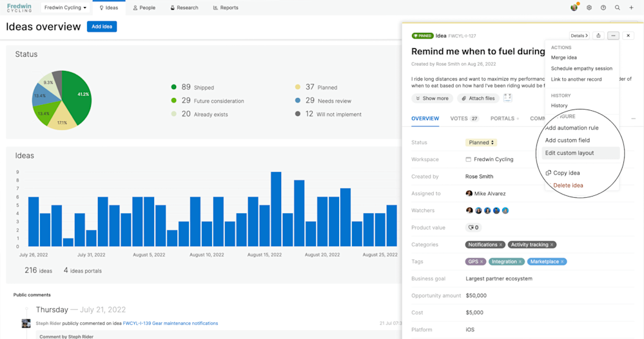Image resolution: width=644 pixels, height=339 pixels.
Task: Change the Planned status dropdown
Action: (481, 142)
